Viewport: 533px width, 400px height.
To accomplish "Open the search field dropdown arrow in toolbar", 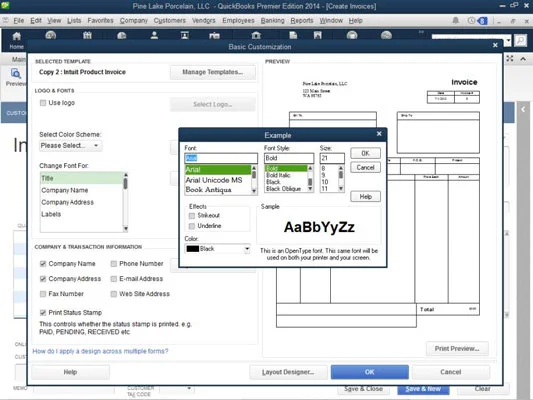I will (x=508, y=41).
